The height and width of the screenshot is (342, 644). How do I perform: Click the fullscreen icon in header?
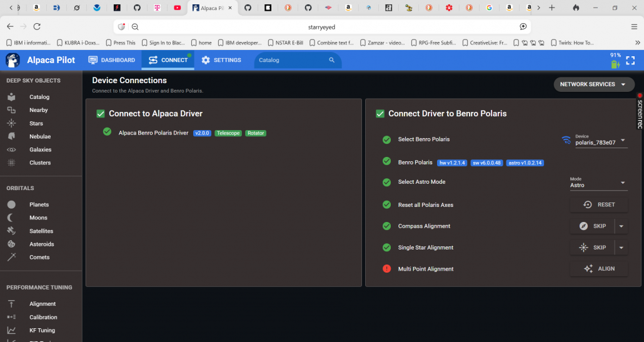tap(630, 61)
